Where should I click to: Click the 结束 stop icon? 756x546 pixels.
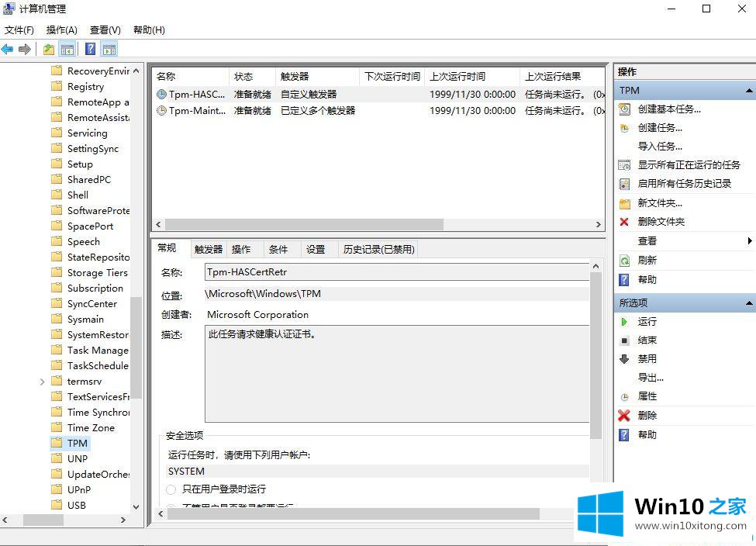tap(624, 340)
